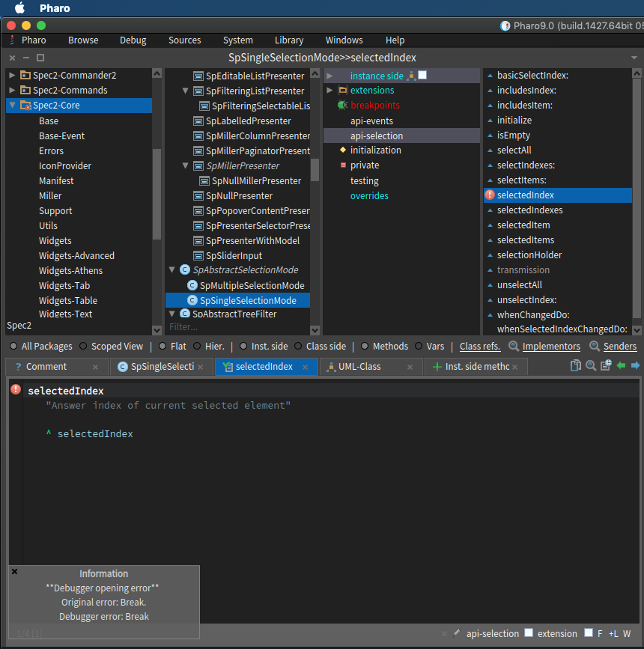This screenshot has height=649, width=644.
Task: Expand the extensions protocol group
Action: point(329,91)
